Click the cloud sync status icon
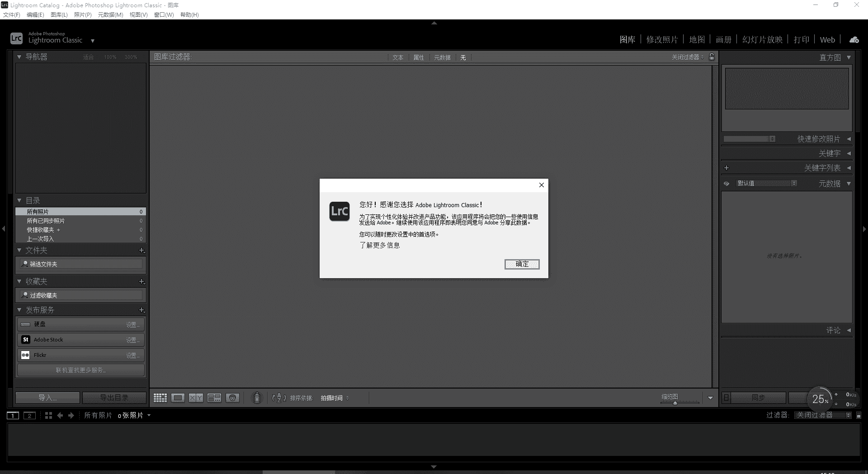868x474 pixels. coord(854,40)
